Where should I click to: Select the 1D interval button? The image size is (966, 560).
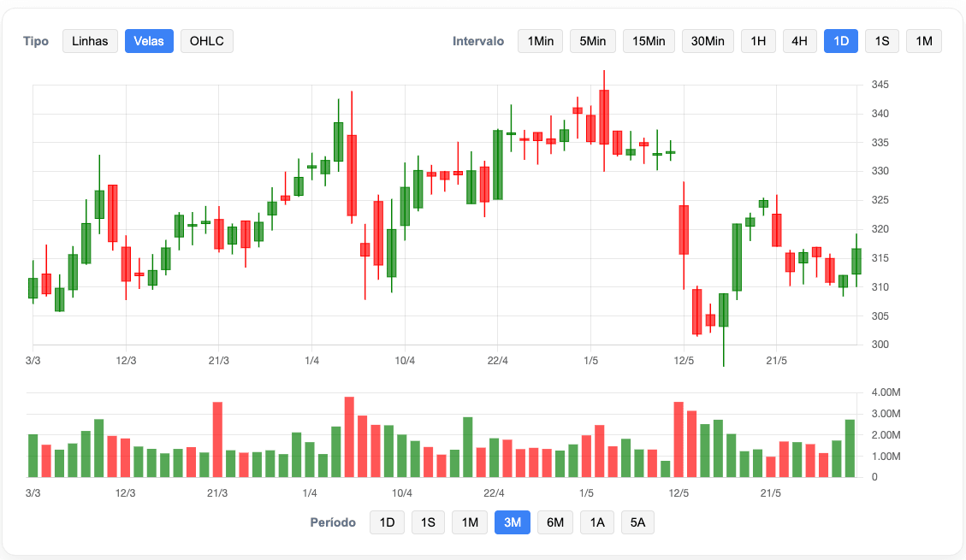(841, 41)
